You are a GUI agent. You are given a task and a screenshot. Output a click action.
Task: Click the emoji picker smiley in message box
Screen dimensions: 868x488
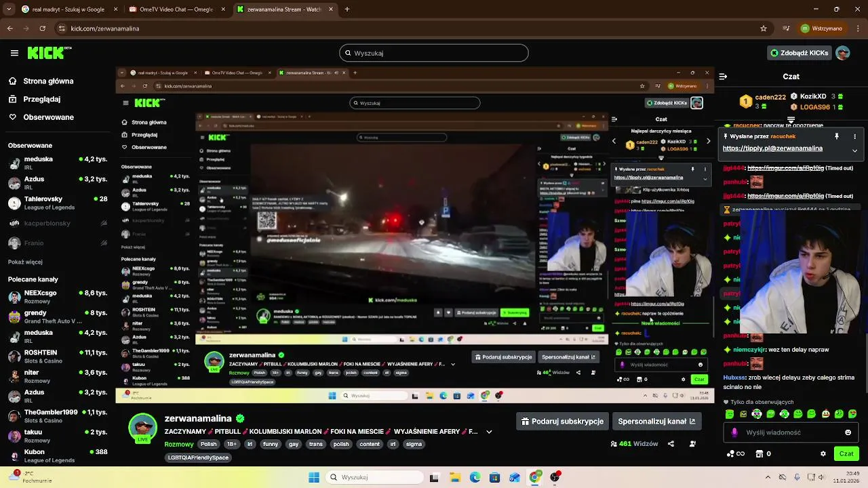[x=848, y=432]
